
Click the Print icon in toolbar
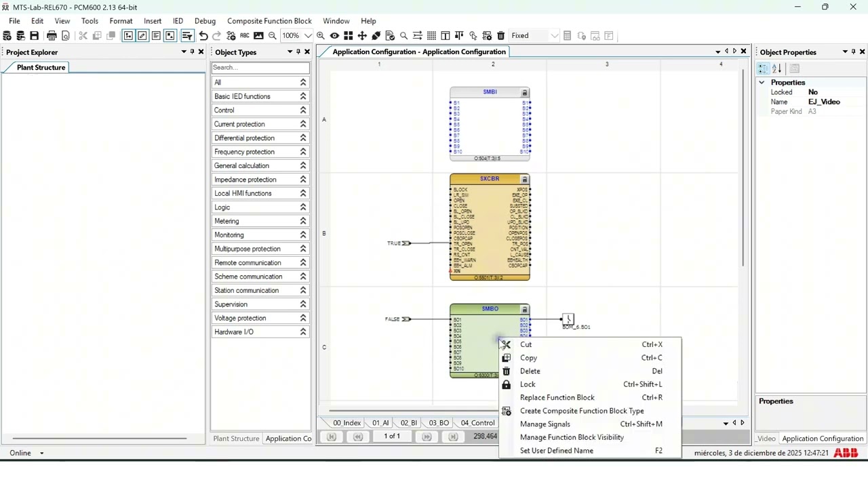pos(52,36)
